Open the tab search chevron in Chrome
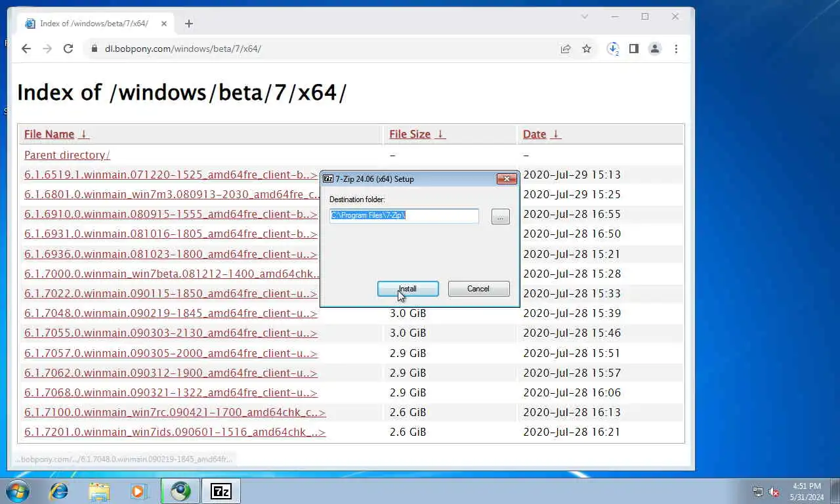 click(585, 16)
